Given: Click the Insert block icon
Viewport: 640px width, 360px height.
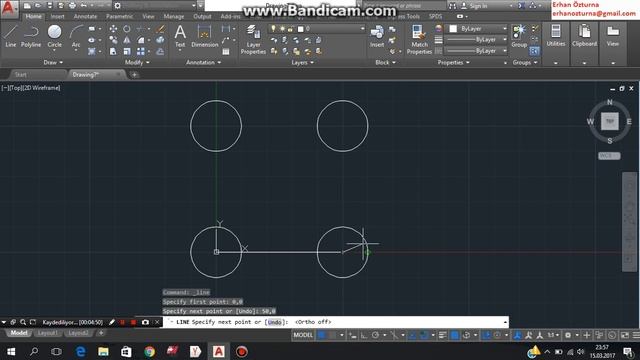Looking at the screenshot, I should tap(377, 36).
